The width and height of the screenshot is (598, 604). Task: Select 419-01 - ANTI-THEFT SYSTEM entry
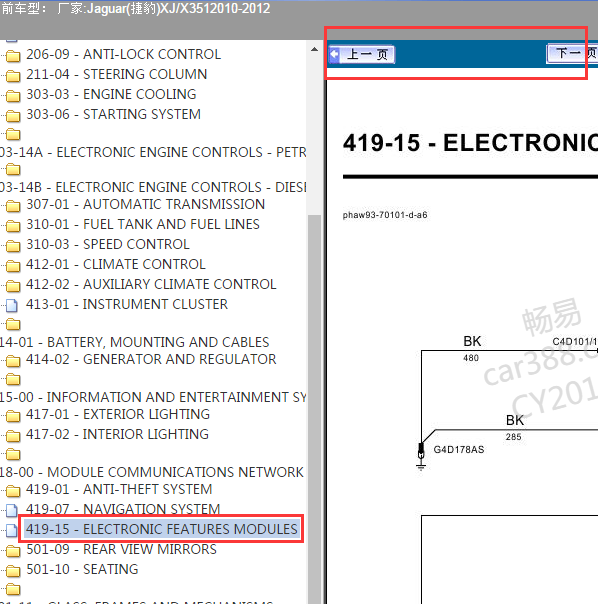point(119,490)
